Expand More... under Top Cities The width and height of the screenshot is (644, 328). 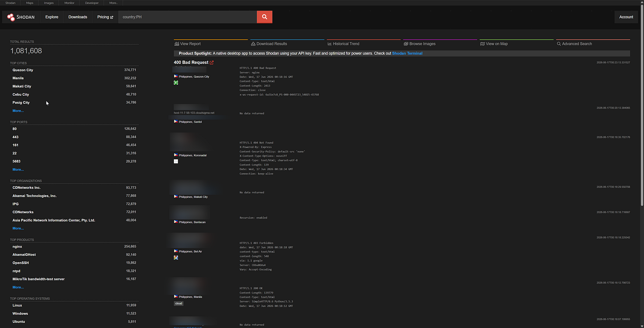pos(18,111)
